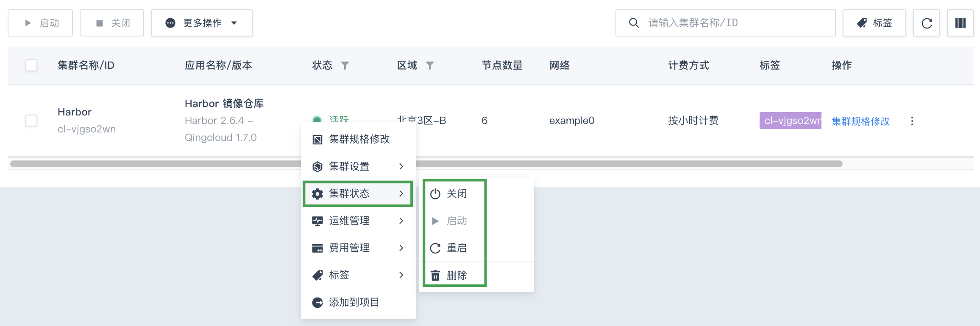This screenshot has height=326, width=980.
Task: Click the 启动 start button in toolbar
Action: pos(40,23)
